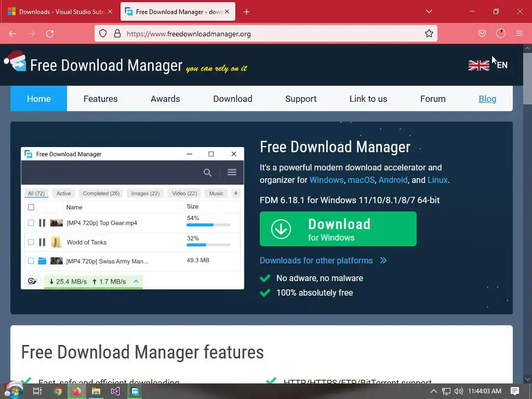Click the World of Tanks folder thumbnail
Viewport: 532px width, 399px height.
click(x=56, y=242)
